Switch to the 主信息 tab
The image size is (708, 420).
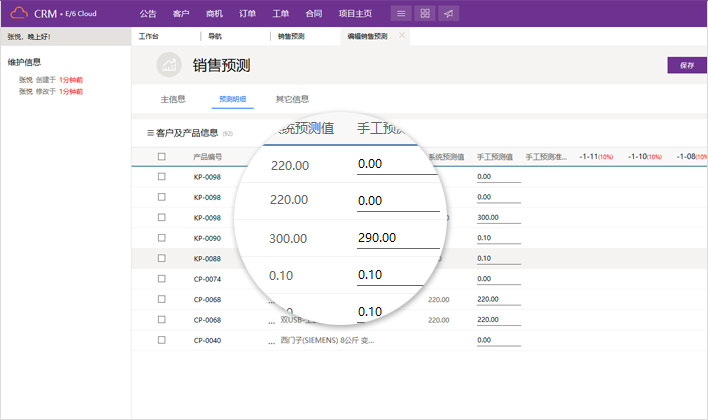point(173,99)
